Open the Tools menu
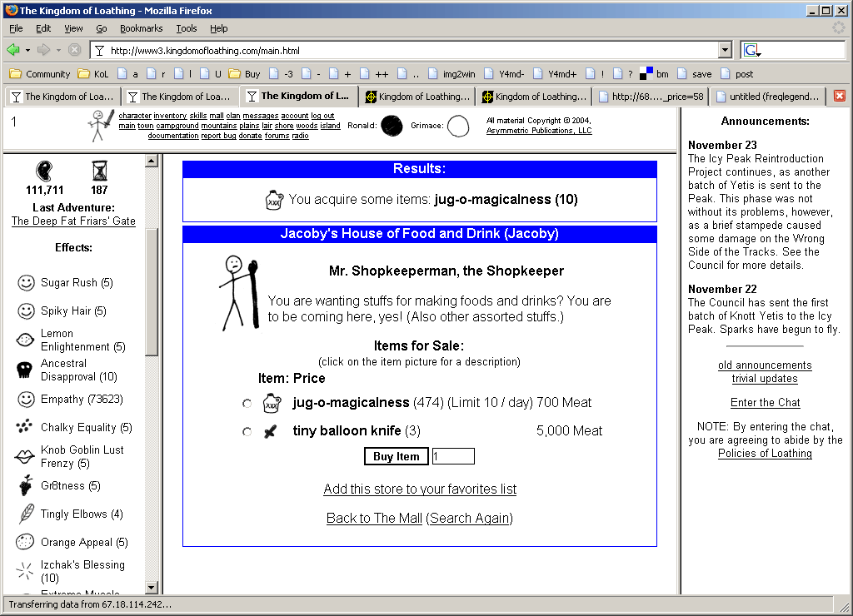 tap(186, 28)
